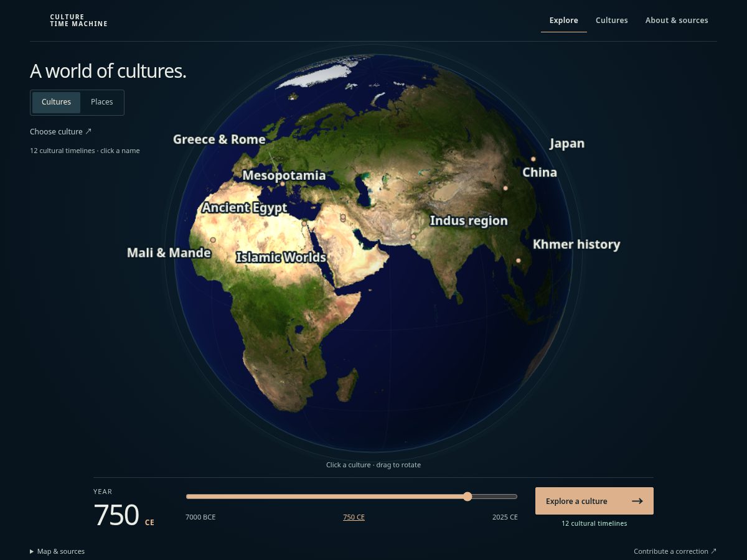Screen dimensions: 747x560
Task: Switch to the Places view
Action: point(102,102)
